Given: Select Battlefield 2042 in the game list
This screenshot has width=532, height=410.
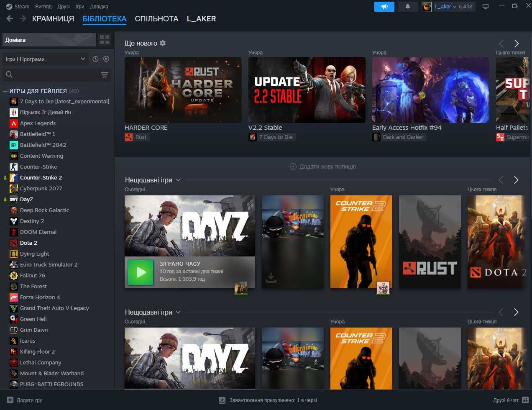Looking at the screenshot, I should (x=43, y=145).
